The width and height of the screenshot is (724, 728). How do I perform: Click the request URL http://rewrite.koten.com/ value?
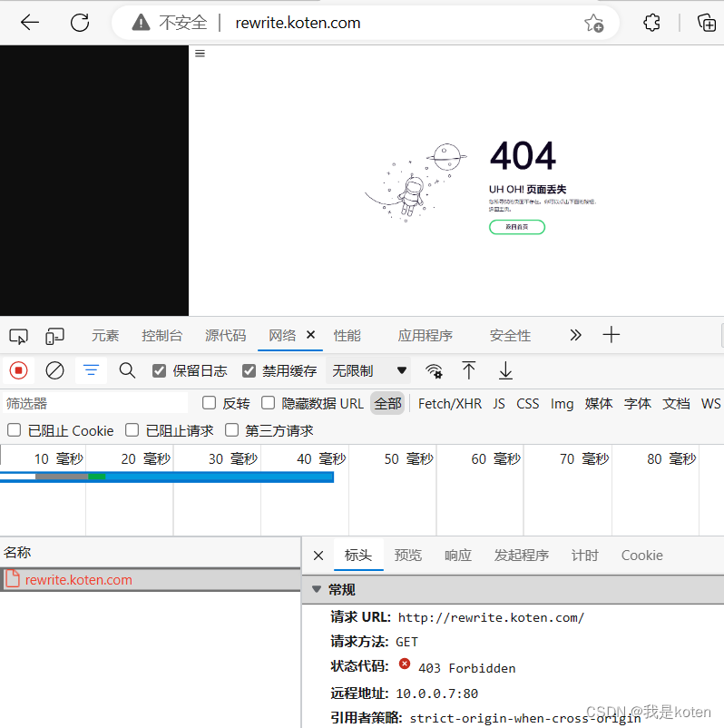click(x=491, y=617)
